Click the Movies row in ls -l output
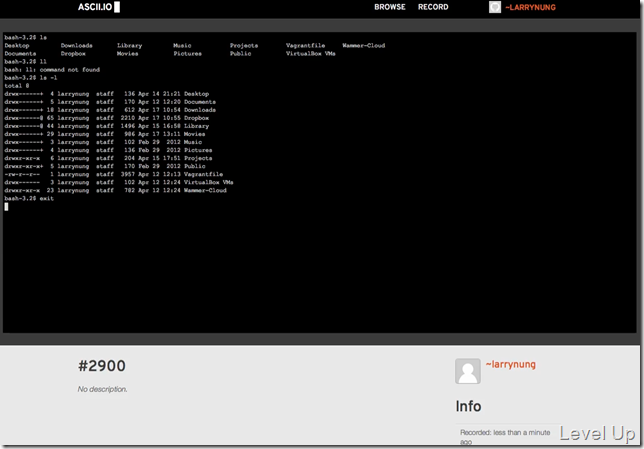The height and width of the screenshot is (449, 644). tap(105, 134)
